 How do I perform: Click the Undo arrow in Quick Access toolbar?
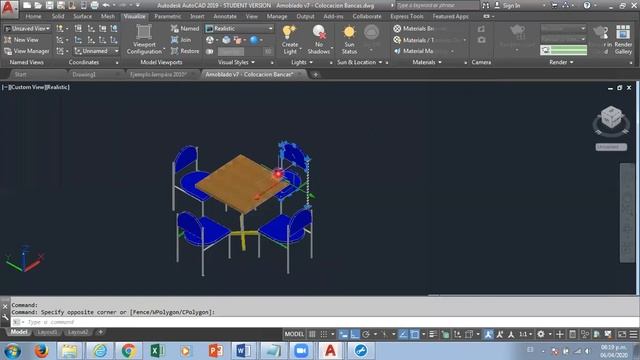point(106,5)
